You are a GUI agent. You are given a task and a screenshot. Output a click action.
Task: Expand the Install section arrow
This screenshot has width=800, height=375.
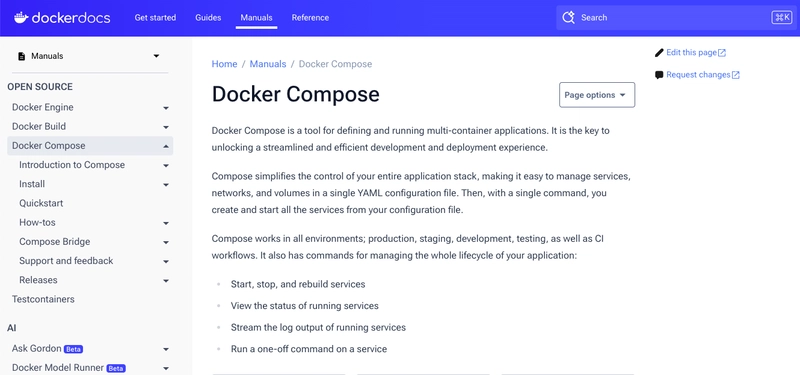[x=166, y=185]
